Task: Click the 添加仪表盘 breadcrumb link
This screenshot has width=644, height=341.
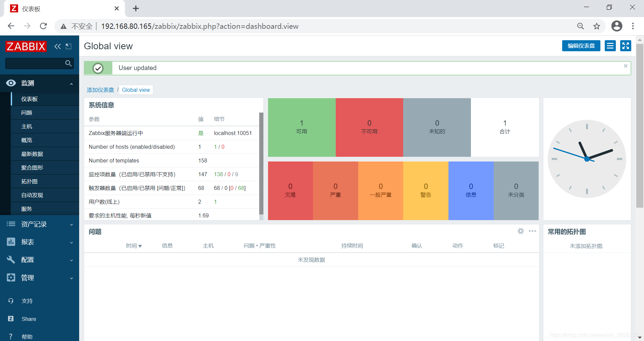Action: (100, 90)
